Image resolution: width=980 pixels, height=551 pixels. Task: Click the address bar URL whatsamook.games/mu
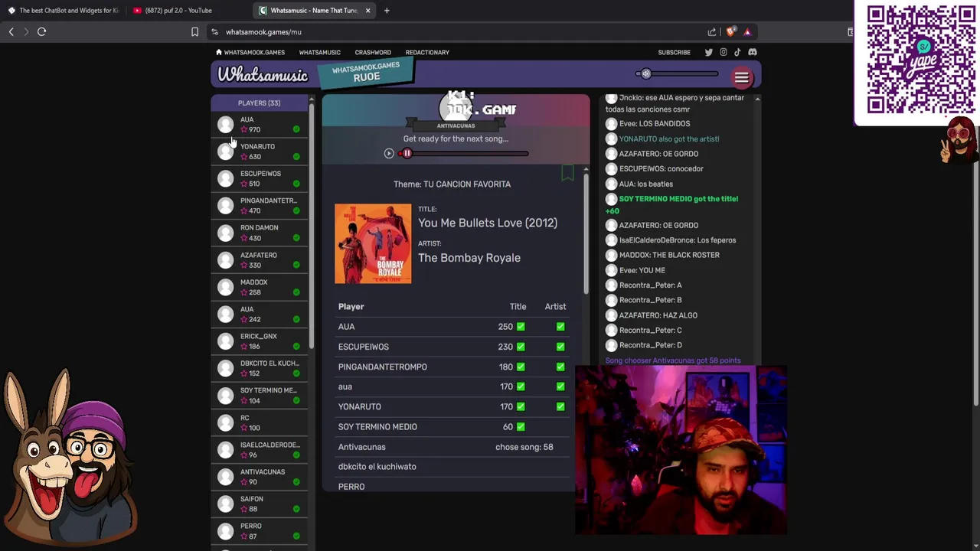point(263,32)
